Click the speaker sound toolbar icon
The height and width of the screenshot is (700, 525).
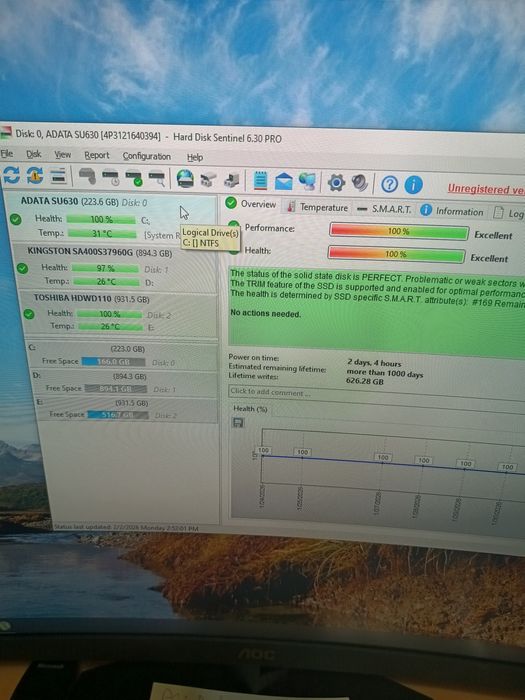[360, 183]
